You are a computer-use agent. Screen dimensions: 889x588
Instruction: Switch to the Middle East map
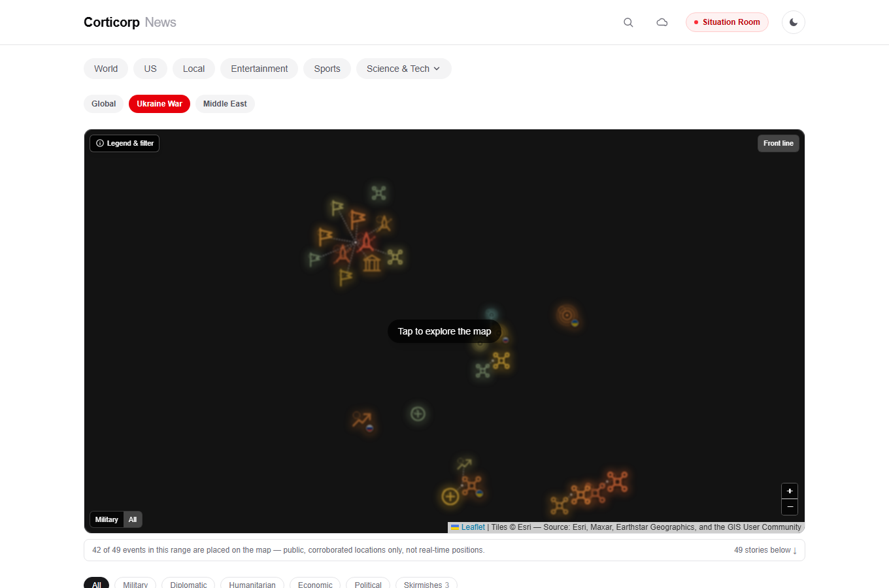click(225, 104)
